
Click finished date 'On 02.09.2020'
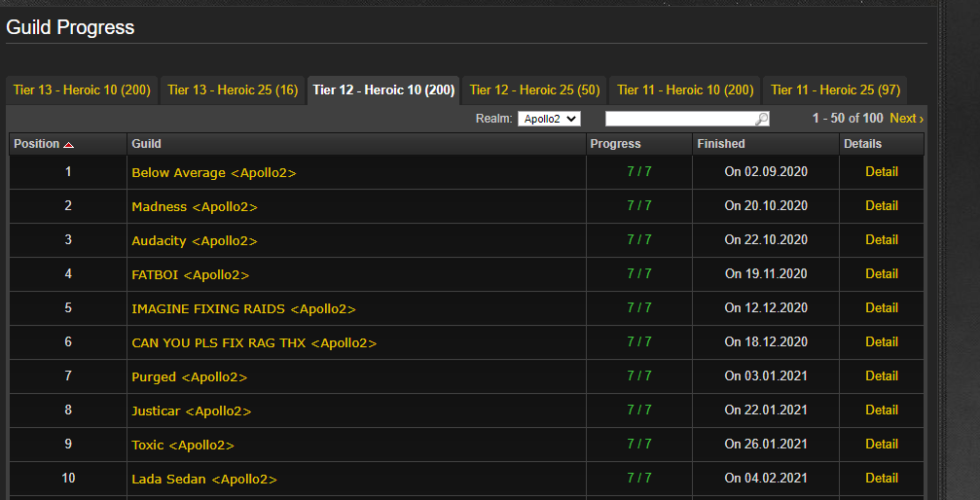coord(766,171)
